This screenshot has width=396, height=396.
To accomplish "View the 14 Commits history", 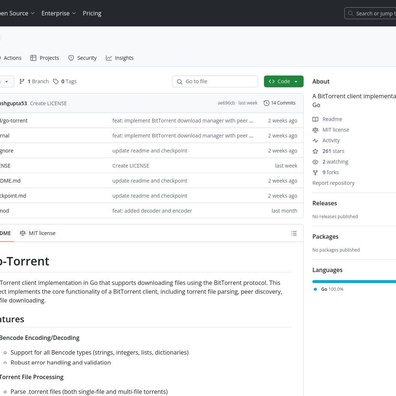I will pyautogui.click(x=279, y=103).
